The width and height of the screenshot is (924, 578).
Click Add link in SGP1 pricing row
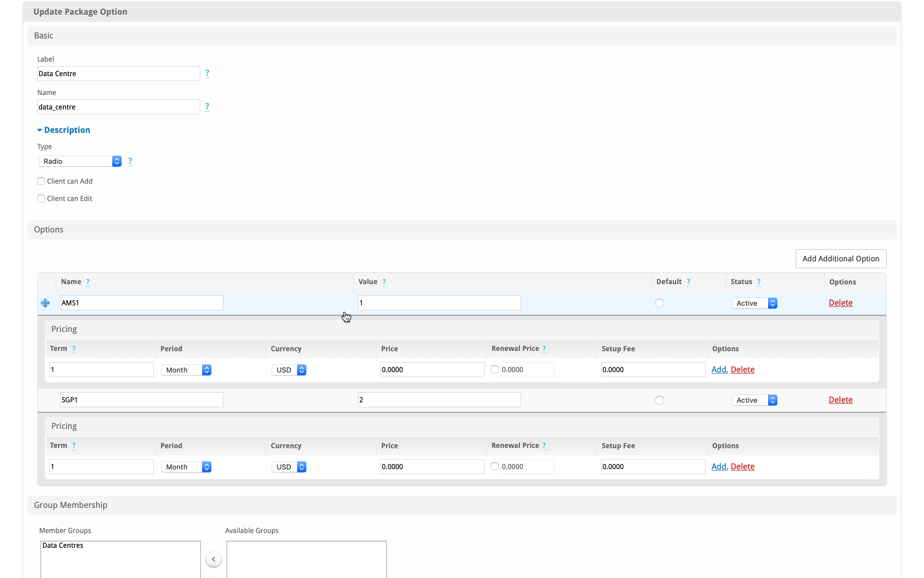tap(719, 467)
